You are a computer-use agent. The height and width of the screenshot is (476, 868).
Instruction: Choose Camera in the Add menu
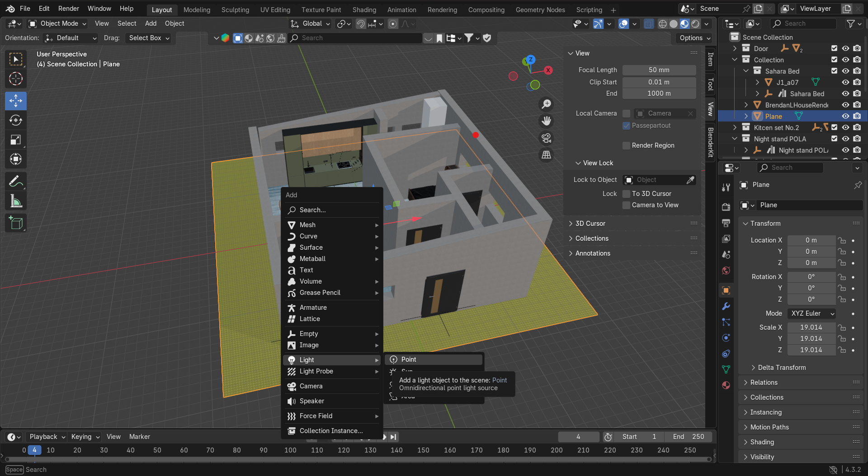(x=332, y=386)
